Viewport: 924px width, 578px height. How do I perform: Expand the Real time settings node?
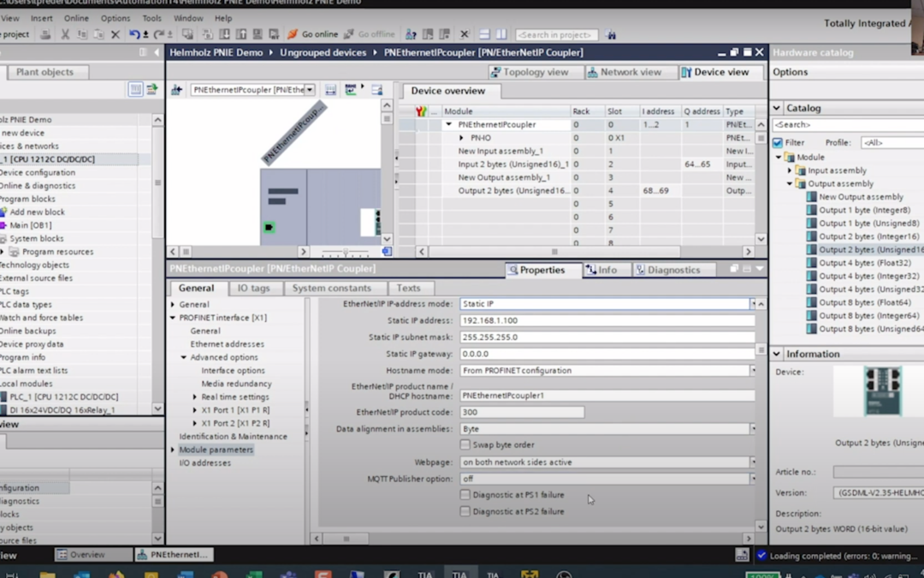(195, 397)
